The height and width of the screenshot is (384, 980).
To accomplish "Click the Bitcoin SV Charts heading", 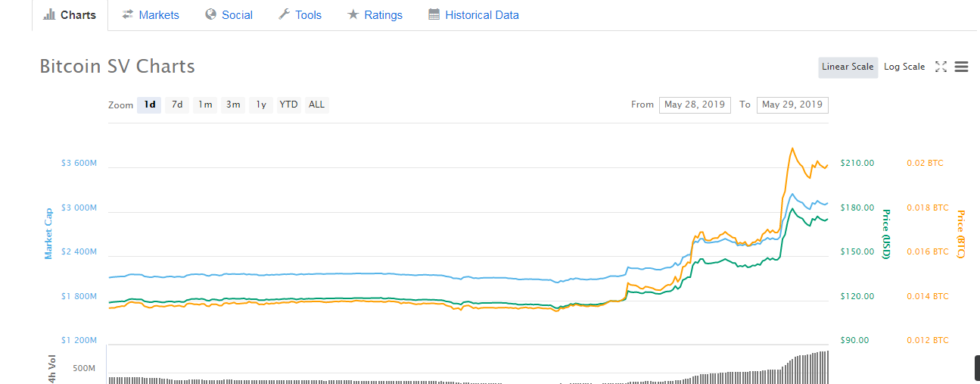I will click(x=117, y=67).
